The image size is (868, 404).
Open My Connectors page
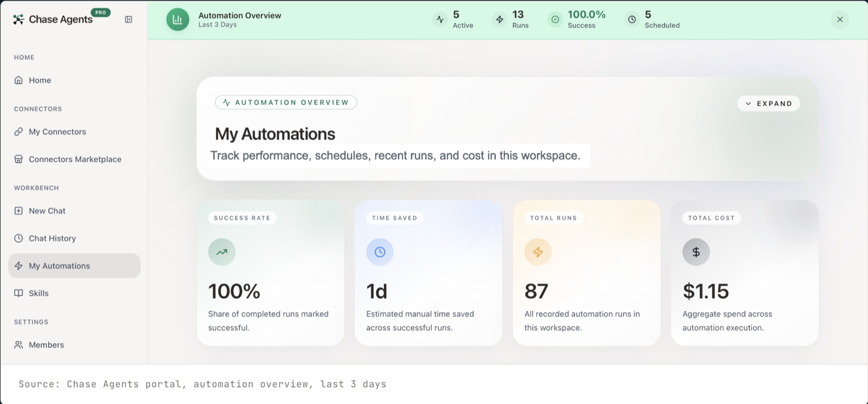(74, 132)
